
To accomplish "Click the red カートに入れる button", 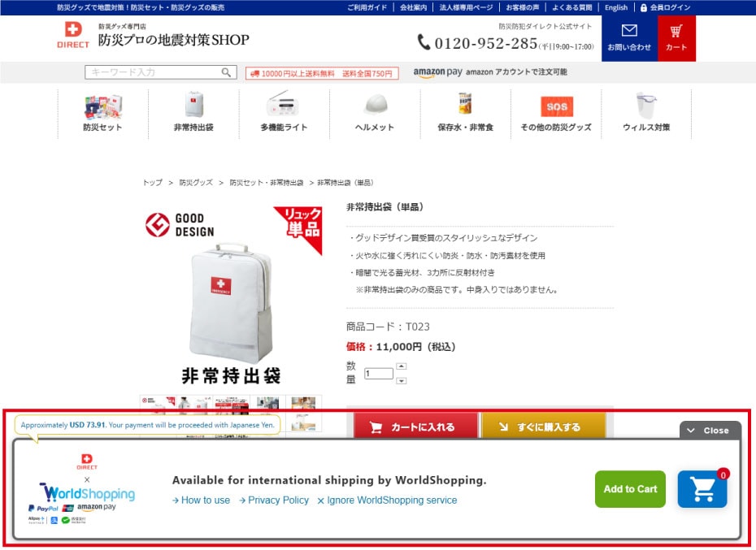I will (x=413, y=427).
